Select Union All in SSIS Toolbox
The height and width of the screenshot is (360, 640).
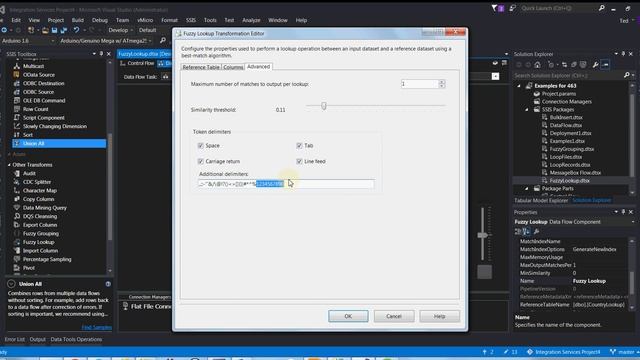59,143
